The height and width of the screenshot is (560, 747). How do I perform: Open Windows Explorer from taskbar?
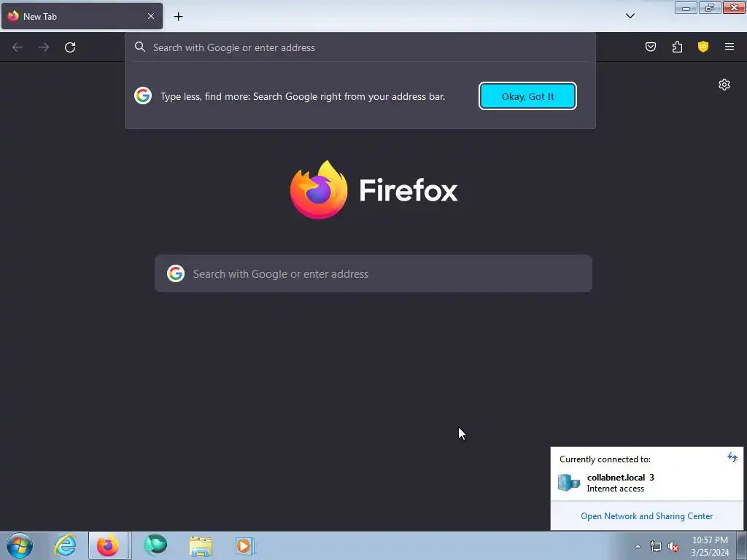click(x=201, y=546)
